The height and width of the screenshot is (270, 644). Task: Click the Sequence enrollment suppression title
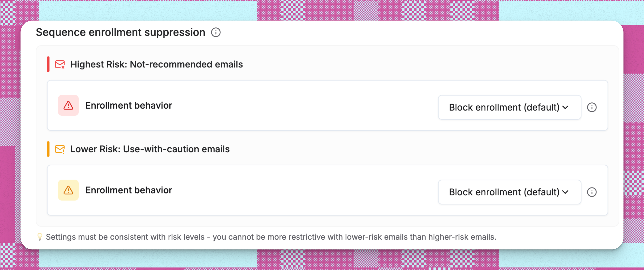pos(120,32)
